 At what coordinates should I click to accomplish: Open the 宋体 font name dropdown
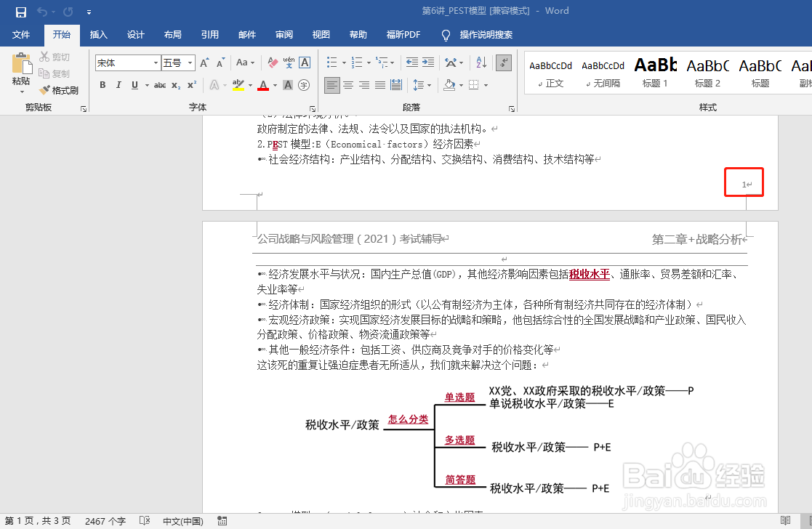(x=156, y=63)
